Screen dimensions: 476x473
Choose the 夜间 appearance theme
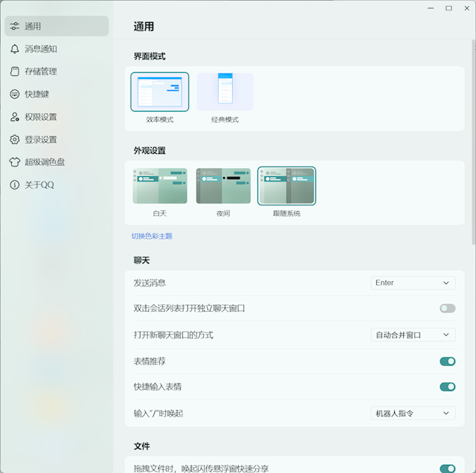(x=223, y=186)
